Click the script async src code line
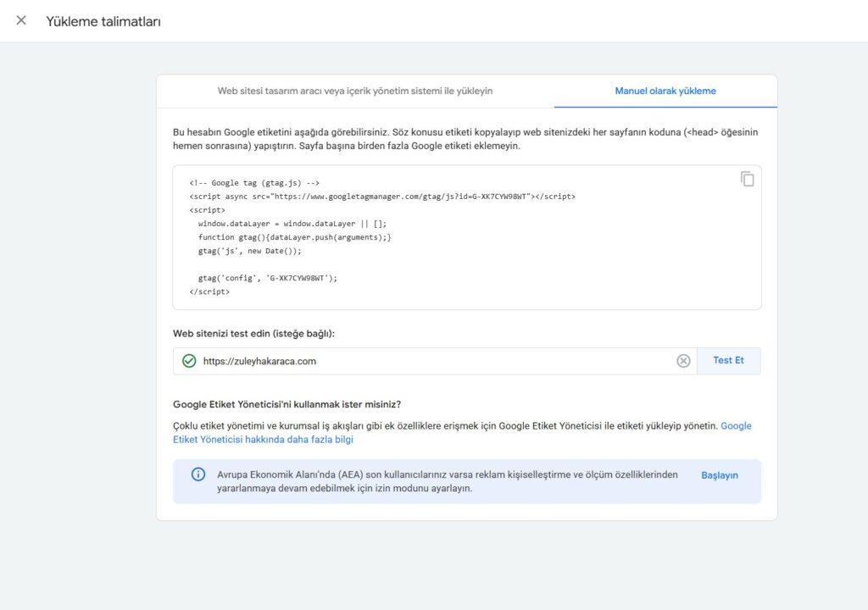 pyautogui.click(x=382, y=197)
